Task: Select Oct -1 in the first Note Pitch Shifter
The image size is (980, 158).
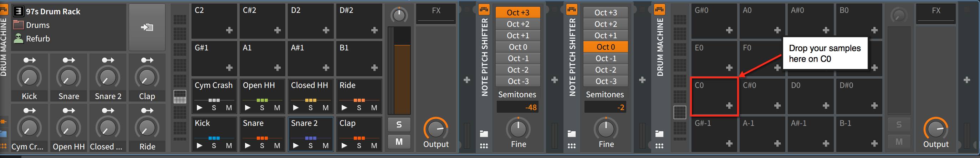Action: [517, 58]
